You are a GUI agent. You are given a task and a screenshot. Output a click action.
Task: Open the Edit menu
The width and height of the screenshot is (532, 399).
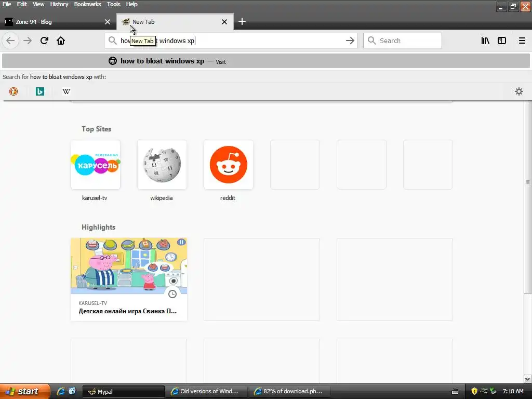22,4
